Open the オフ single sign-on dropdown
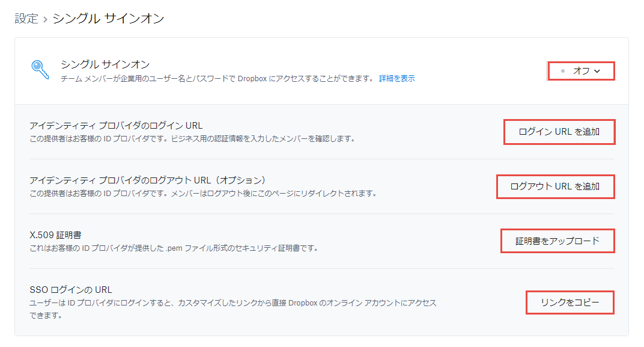The image size is (644, 347). (x=581, y=71)
